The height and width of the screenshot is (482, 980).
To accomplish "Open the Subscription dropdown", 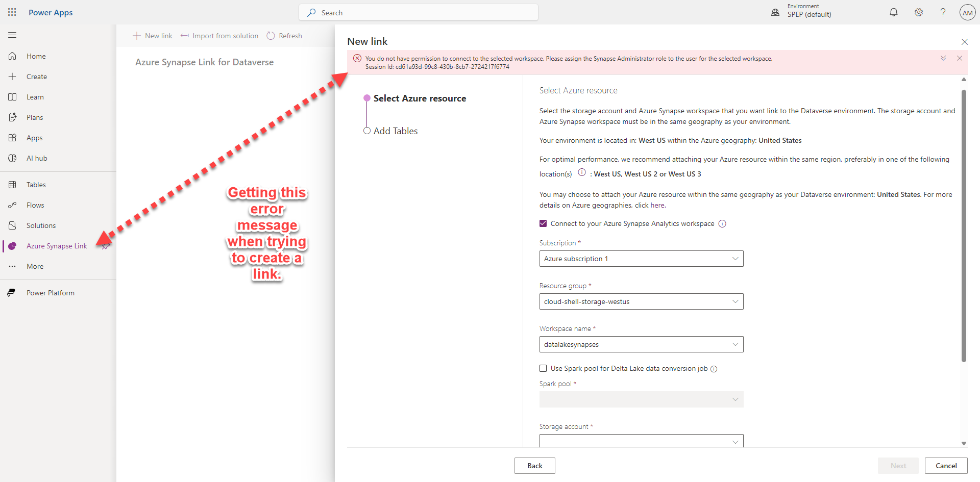I will click(x=642, y=259).
